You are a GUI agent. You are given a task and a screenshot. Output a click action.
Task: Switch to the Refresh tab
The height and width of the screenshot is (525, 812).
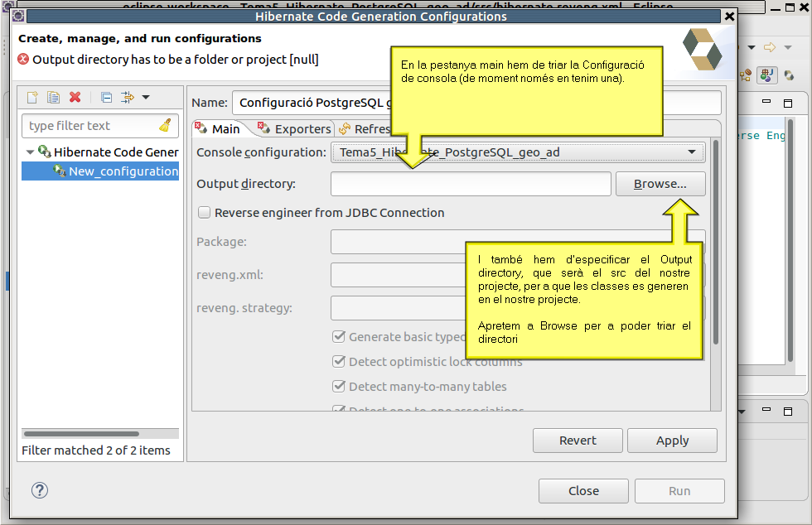pos(365,129)
